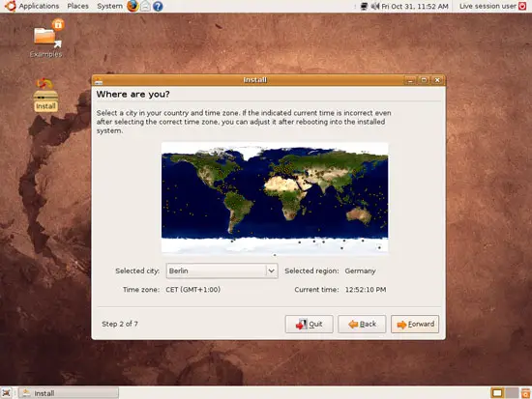Open the Help question mark icon
532x399 pixels.
pyautogui.click(x=158, y=6)
